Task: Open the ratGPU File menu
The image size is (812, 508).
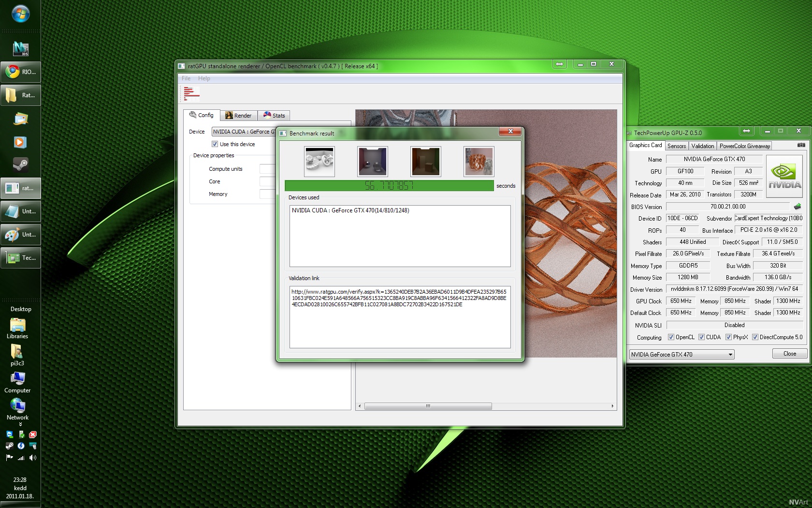Action: pos(186,78)
